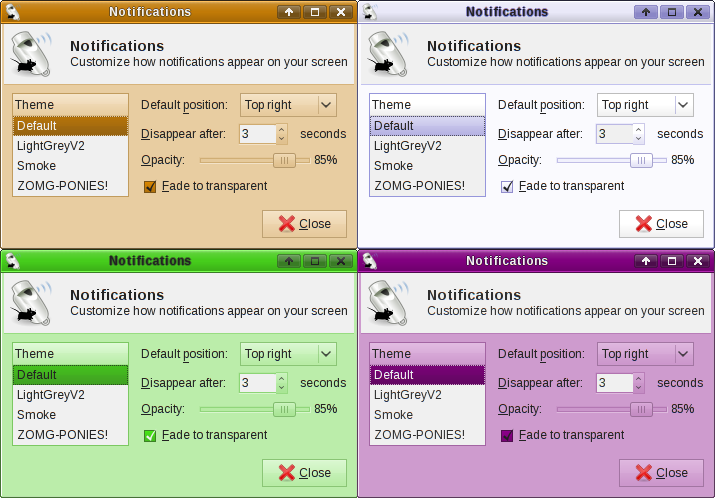Click the window menu icon in the purple title bar
This screenshot has height=498, width=715.
tap(370, 261)
